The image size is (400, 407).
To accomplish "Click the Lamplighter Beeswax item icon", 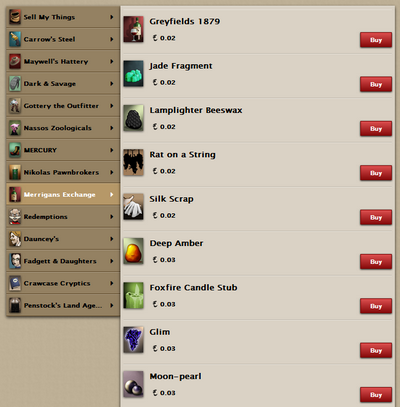I will click(133, 118).
